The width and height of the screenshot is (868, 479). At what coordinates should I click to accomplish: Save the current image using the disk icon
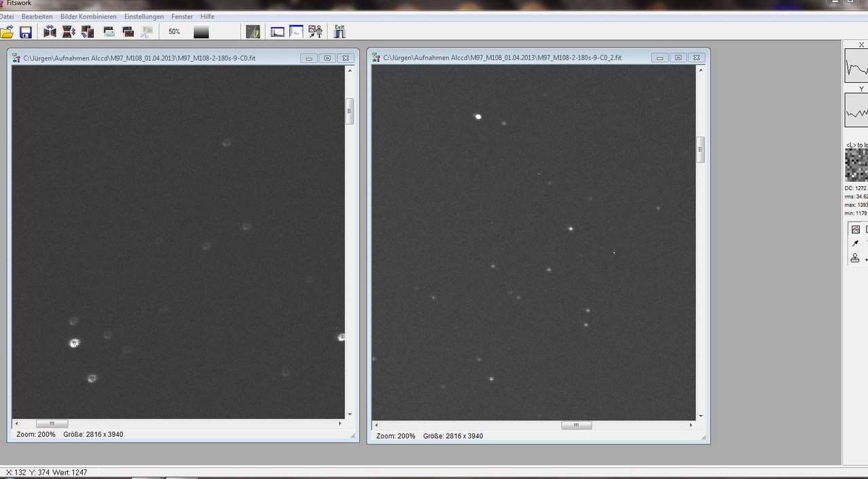[x=26, y=31]
